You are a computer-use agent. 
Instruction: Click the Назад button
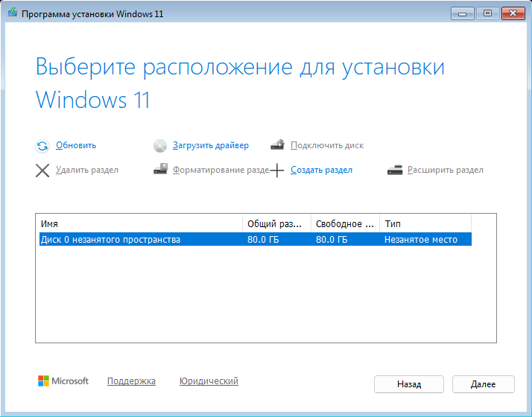[x=409, y=384]
